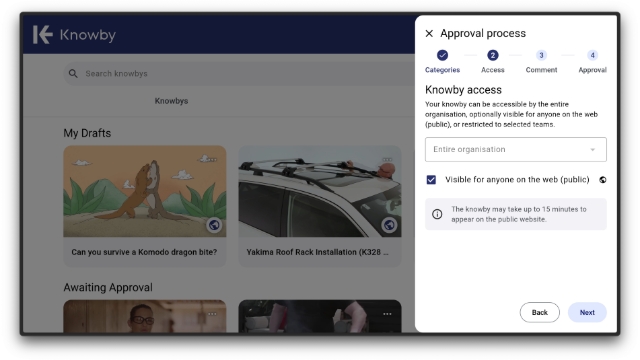
Task: Click the info icon in the notice
Action: 437,214
